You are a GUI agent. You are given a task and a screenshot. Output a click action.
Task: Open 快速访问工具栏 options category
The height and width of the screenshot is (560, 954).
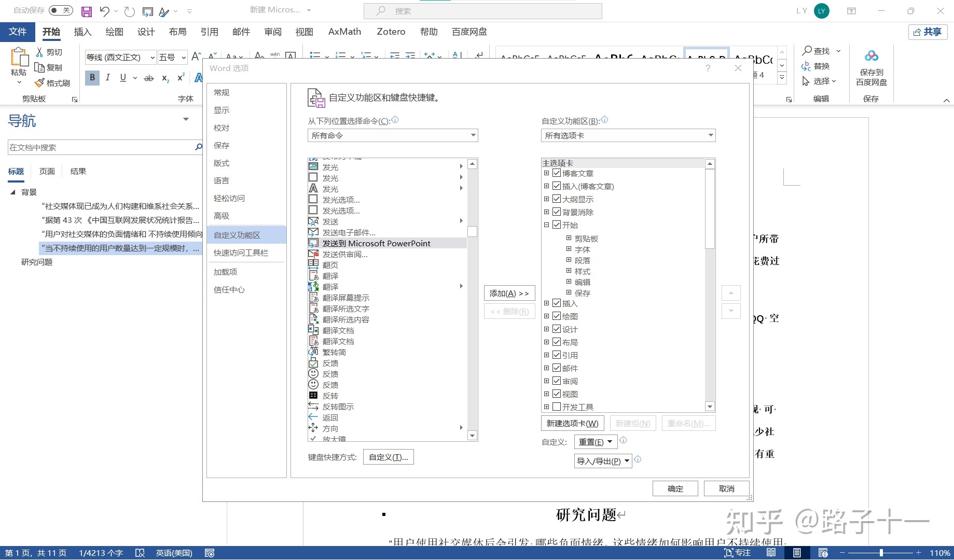tap(246, 253)
